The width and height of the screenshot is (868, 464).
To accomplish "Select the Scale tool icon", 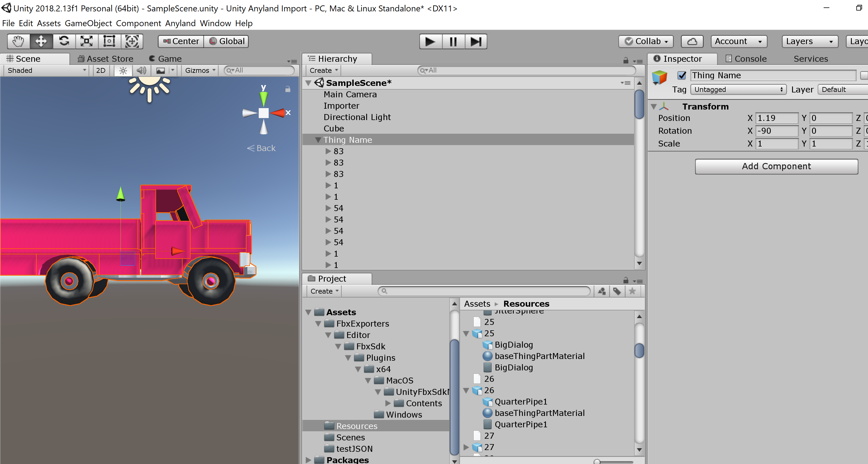I will (x=87, y=42).
